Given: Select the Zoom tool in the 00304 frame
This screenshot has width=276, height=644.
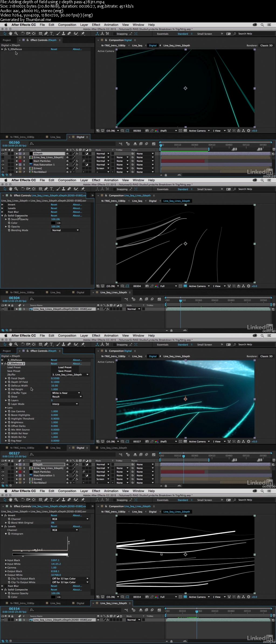Looking at the screenshot, I should click(16, 189).
